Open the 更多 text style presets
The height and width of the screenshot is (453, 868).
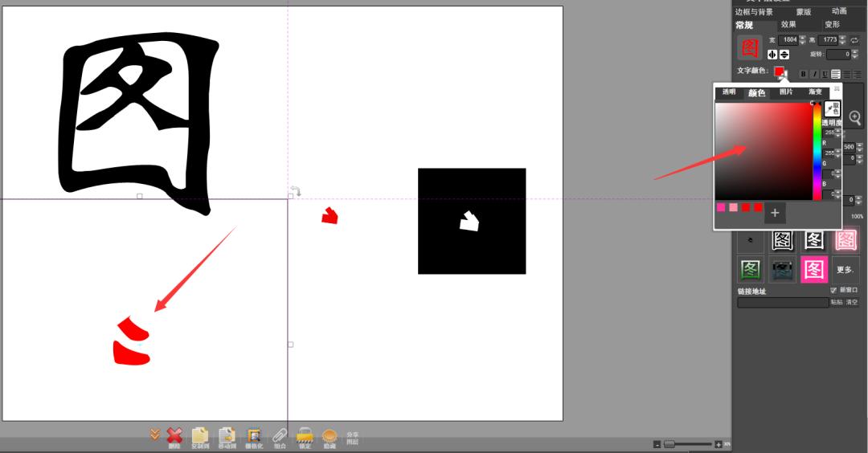tap(845, 270)
